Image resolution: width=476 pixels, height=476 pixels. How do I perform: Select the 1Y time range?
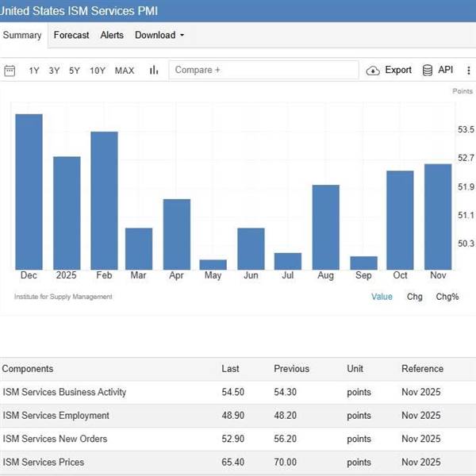[34, 71]
